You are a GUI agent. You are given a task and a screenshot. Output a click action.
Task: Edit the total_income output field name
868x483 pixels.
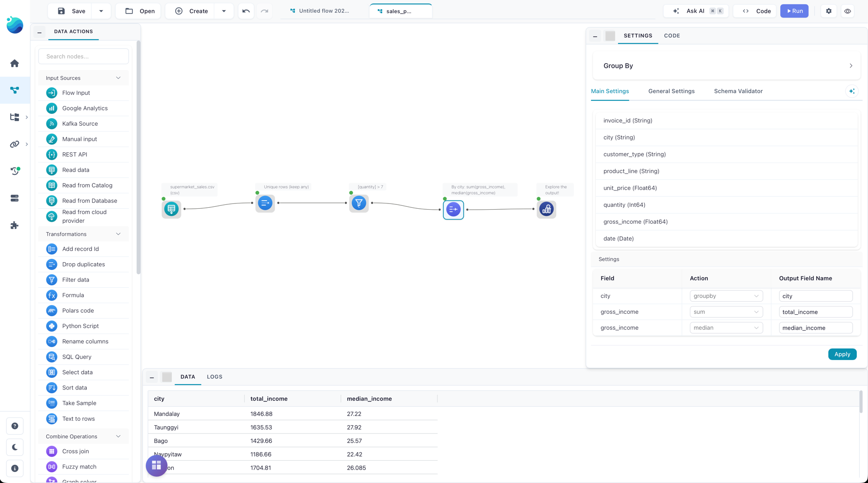pyautogui.click(x=815, y=312)
